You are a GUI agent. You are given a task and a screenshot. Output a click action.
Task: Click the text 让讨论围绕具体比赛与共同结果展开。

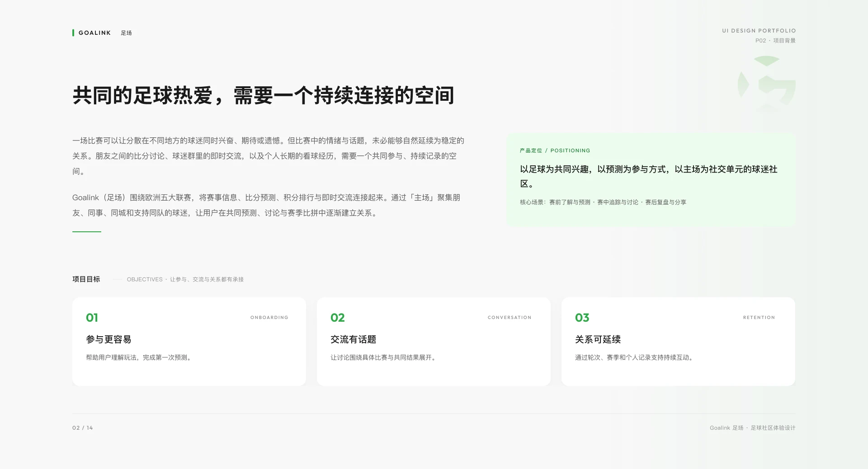point(383,357)
